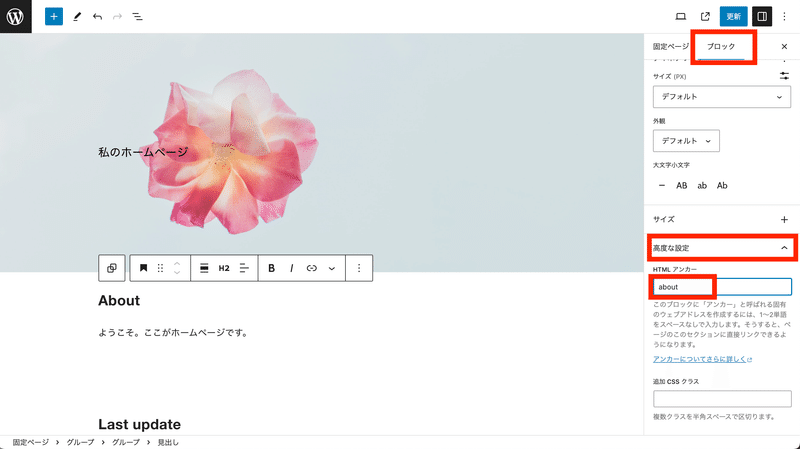Select the pencil tools icon

(77, 16)
